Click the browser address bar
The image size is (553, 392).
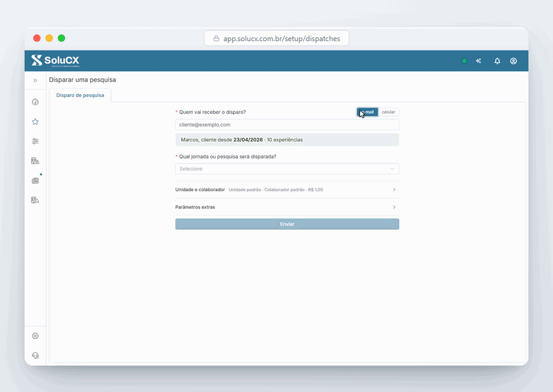(x=276, y=39)
